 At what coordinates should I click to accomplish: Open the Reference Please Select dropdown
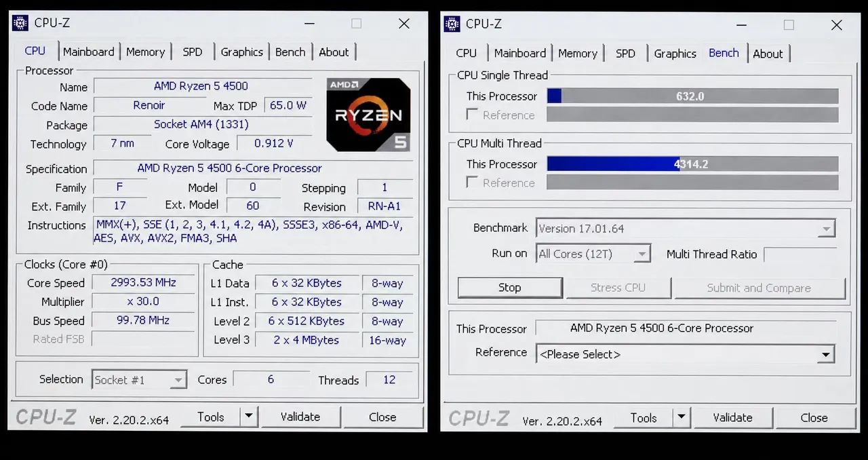pyautogui.click(x=826, y=354)
